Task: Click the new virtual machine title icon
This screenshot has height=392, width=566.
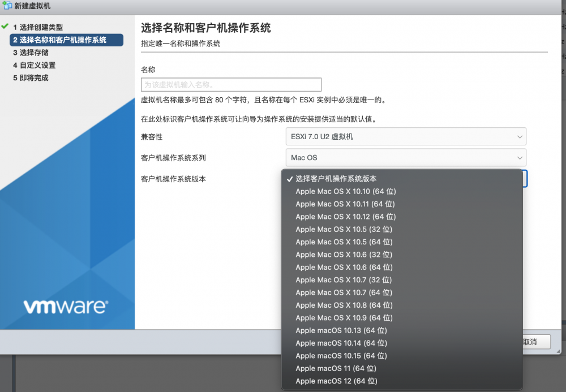Action: [7, 5]
